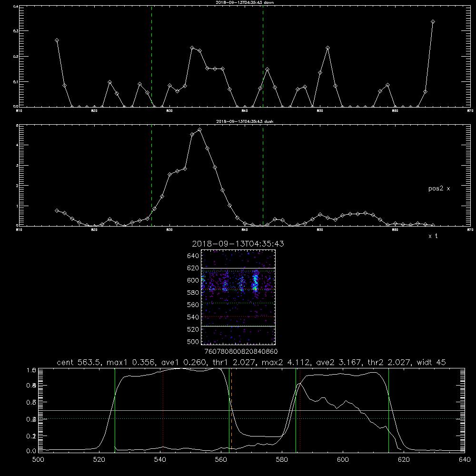
Task: Click "640" on the bottom profile plot axis
Action: coord(465,460)
